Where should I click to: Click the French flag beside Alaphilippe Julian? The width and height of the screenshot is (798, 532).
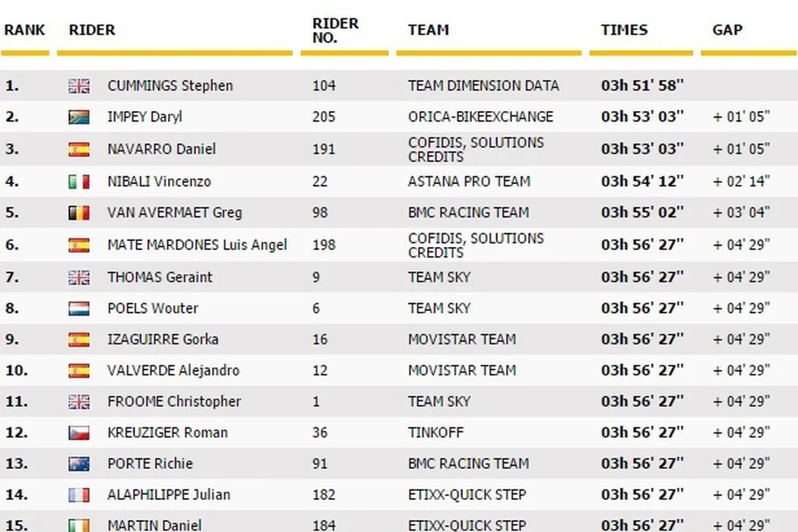click(78, 496)
